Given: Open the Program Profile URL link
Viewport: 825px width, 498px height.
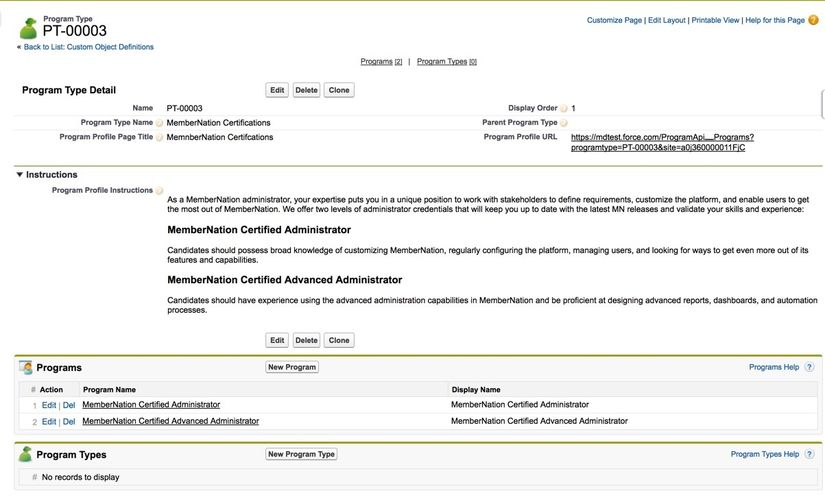Looking at the screenshot, I should [662, 142].
